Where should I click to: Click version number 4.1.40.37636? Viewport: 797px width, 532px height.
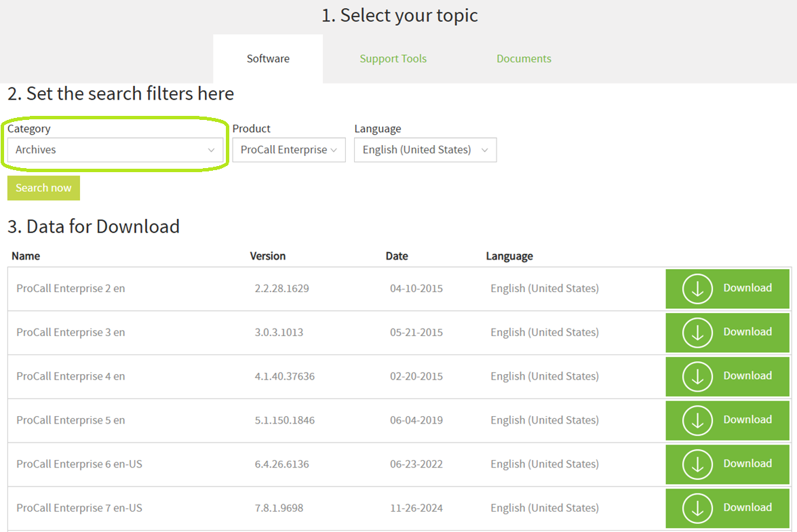click(285, 376)
